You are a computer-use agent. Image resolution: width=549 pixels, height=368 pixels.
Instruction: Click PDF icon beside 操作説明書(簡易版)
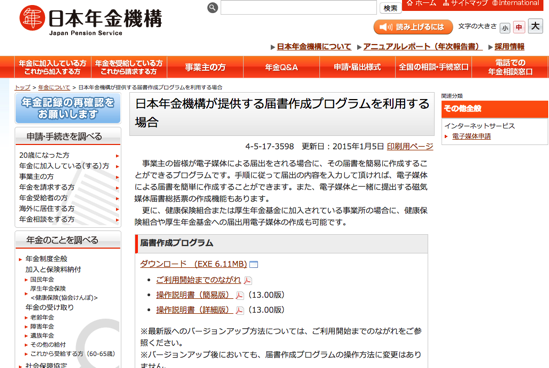239,296
